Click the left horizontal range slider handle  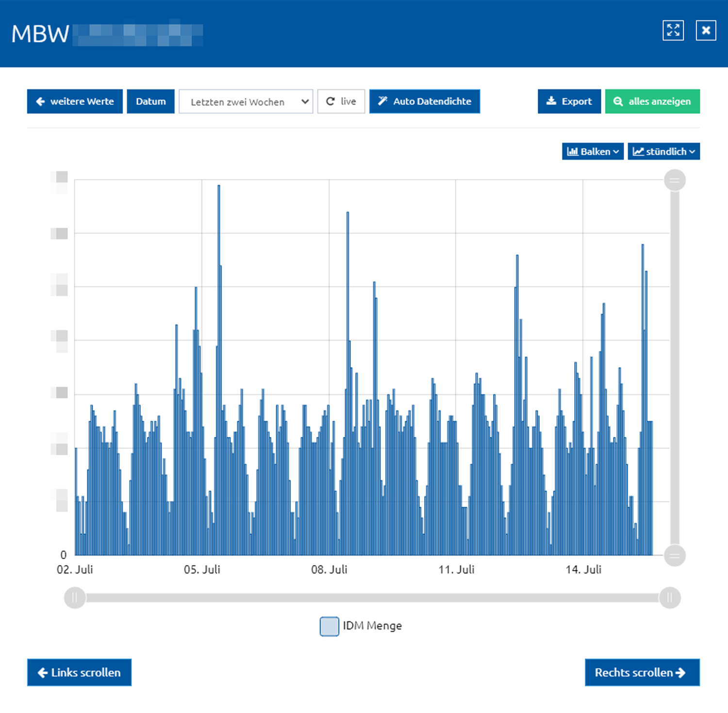click(75, 597)
